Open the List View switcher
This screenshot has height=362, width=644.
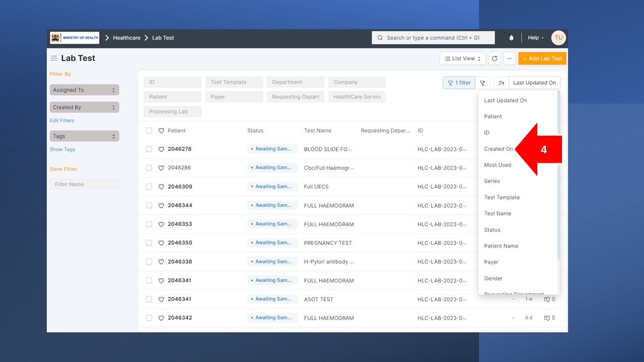pos(463,58)
